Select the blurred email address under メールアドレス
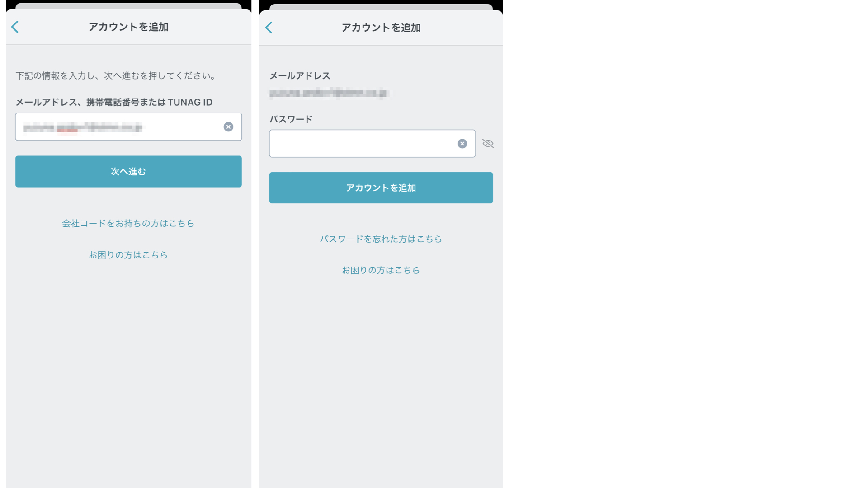This screenshot has height=488, width=868. 329,94
